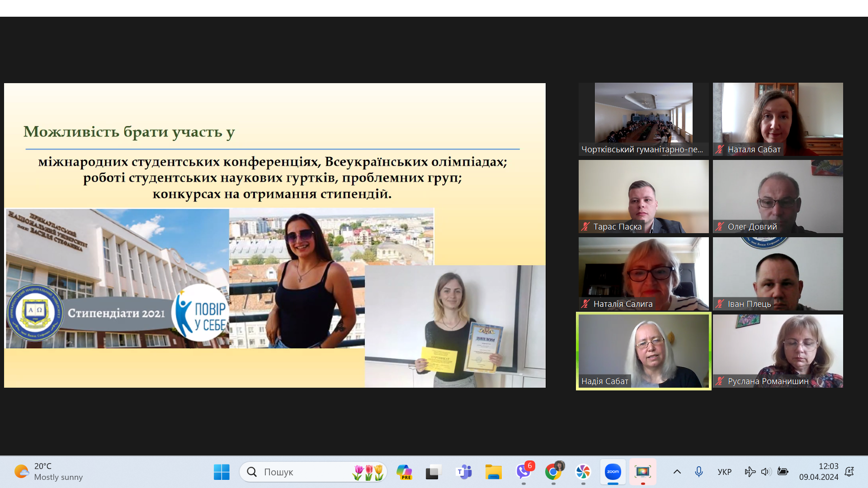Launch Google Chrome from taskbar
The width and height of the screenshot is (868, 488).
(x=553, y=472)
